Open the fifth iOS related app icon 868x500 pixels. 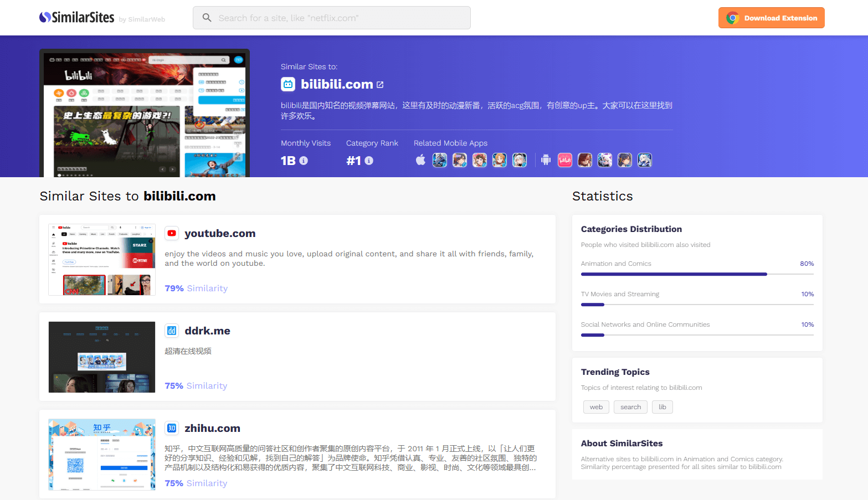point(520,160)
